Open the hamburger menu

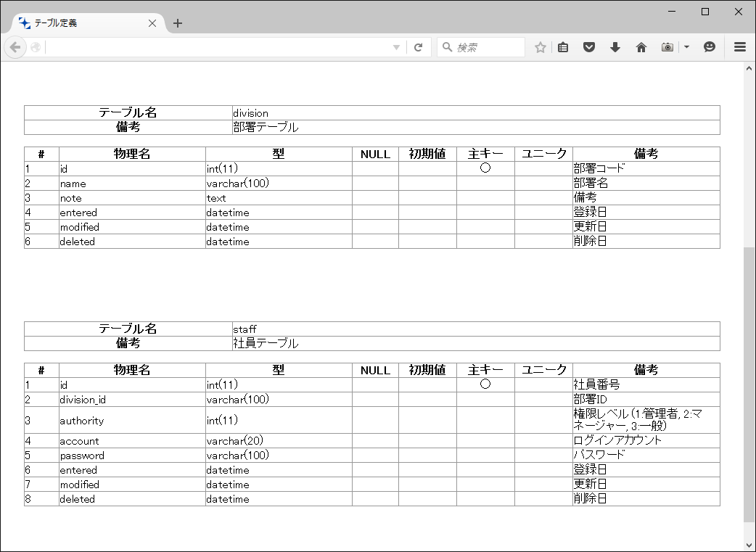point(739,46)
